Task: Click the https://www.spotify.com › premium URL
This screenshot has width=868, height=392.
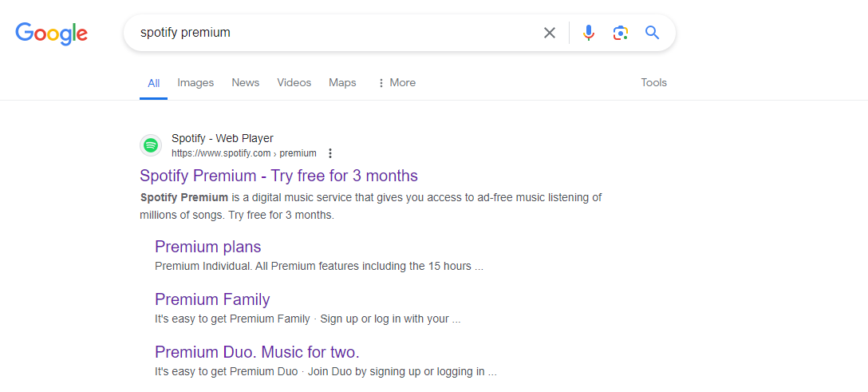Action: pos(243,153)
